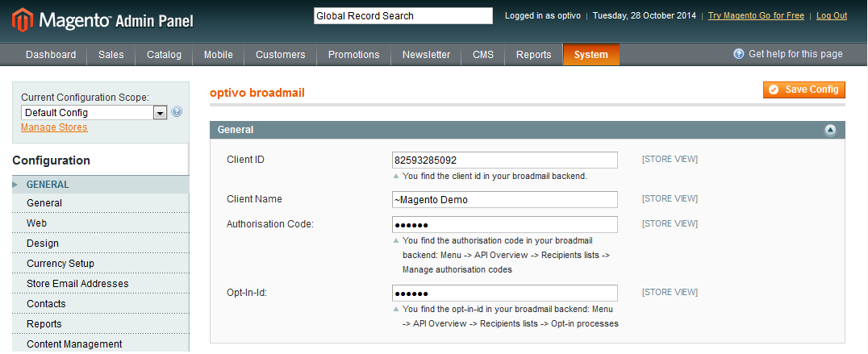
Task: Open the CMS menu
Action: [x=482, y=55]
